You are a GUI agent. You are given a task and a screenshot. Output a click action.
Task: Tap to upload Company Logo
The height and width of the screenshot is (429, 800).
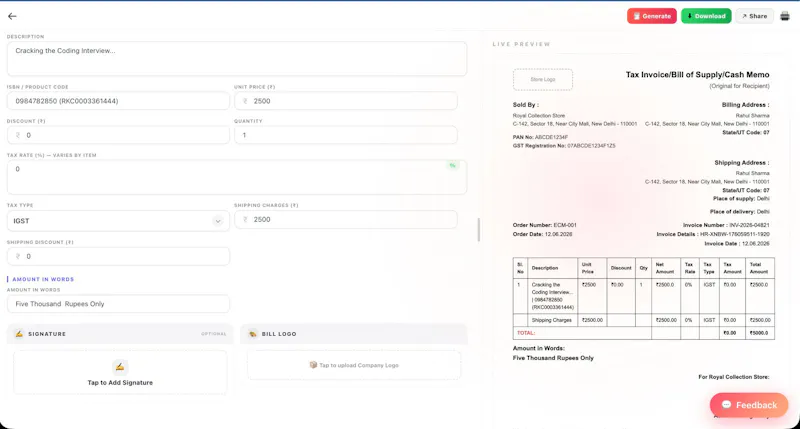[354, 365]
